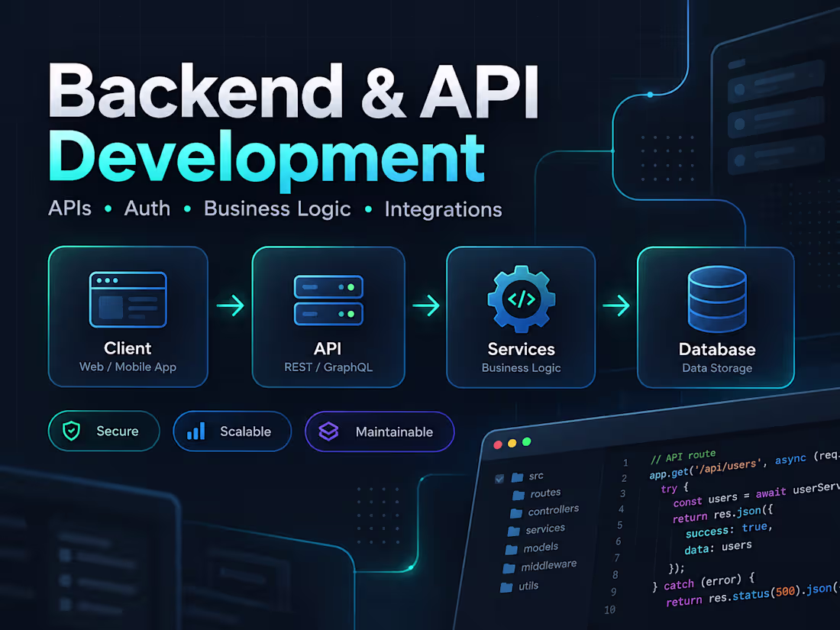Select the Secure badge

(x=104, y=431)
